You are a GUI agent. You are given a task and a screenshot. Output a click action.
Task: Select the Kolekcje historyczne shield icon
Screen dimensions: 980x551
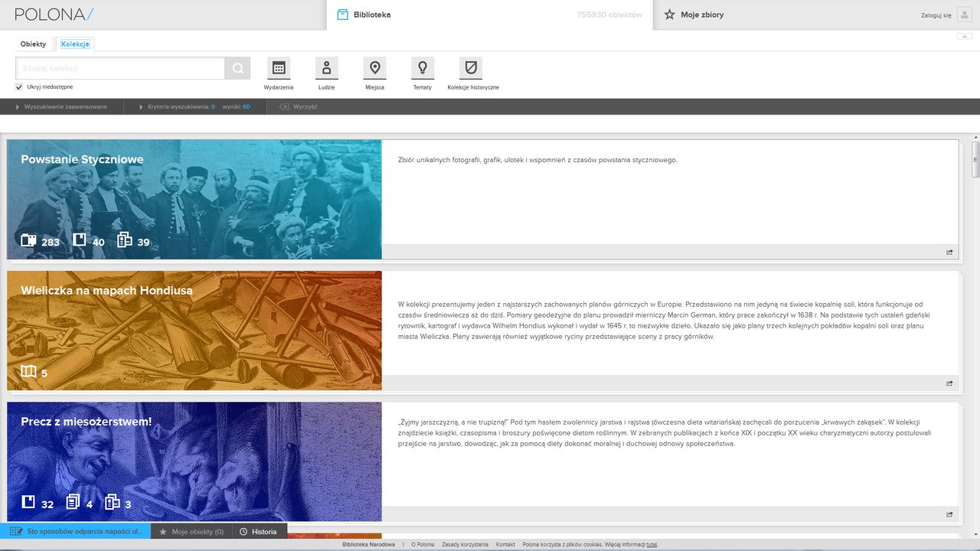471,68
